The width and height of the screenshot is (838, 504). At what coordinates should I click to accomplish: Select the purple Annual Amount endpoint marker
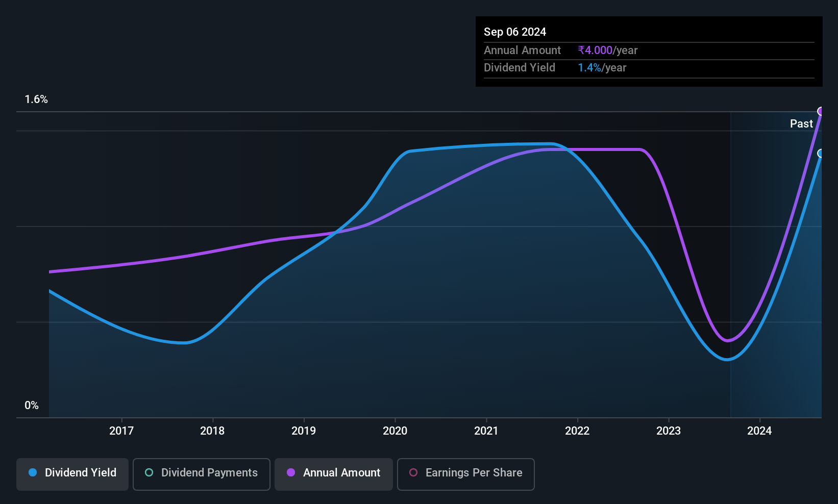point(821,111)
